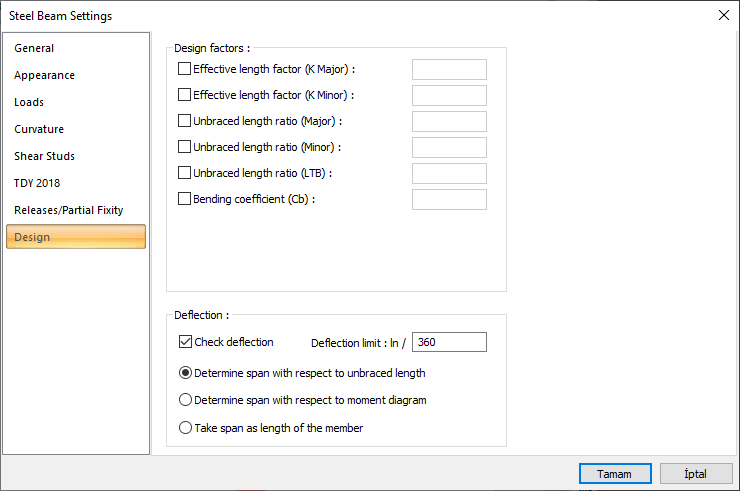Cancel with the İptal button

[x=696, y=474]
